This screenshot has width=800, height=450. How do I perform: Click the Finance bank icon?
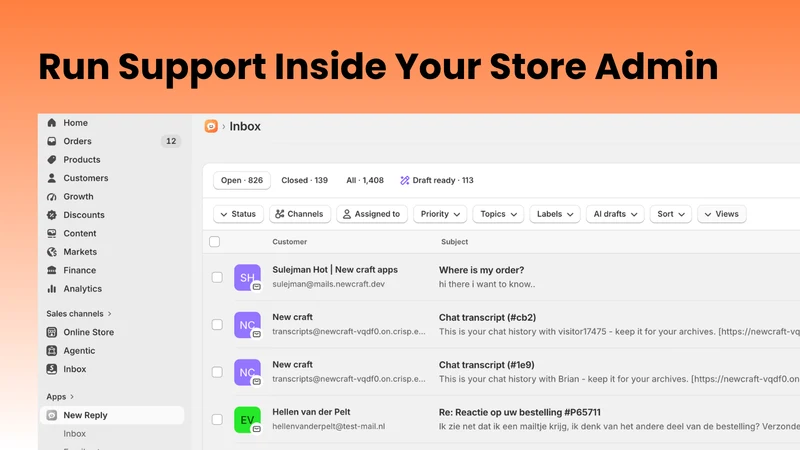pos(52,270)
